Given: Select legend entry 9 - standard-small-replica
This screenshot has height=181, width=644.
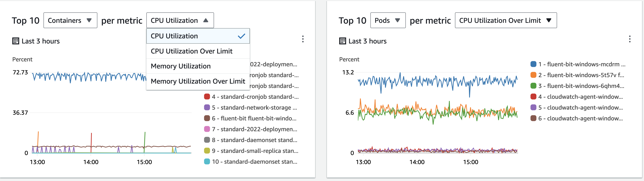Looking at the screenshot, I should [x=255, y=151].
